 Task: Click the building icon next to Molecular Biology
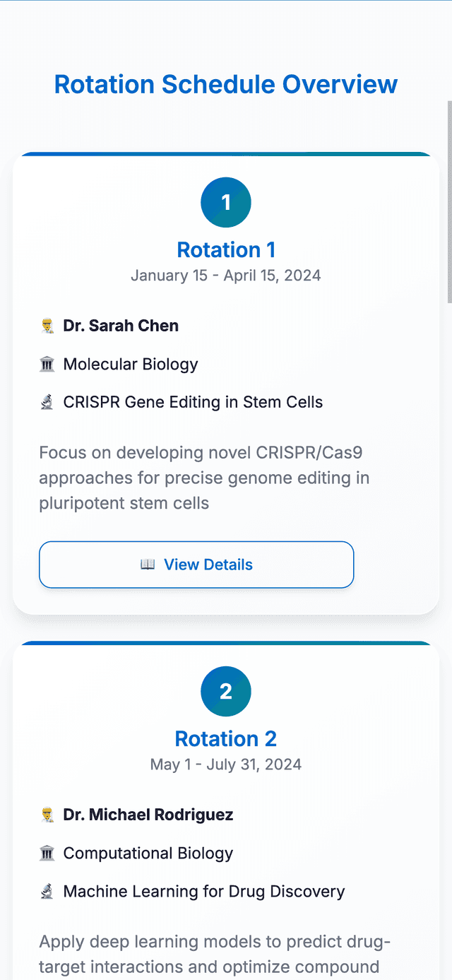tap(47, 365)
